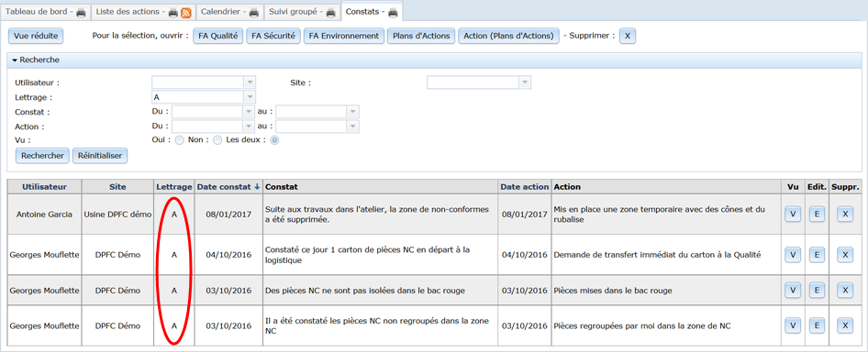Sort table by Date constat header

tap(225, 187)
